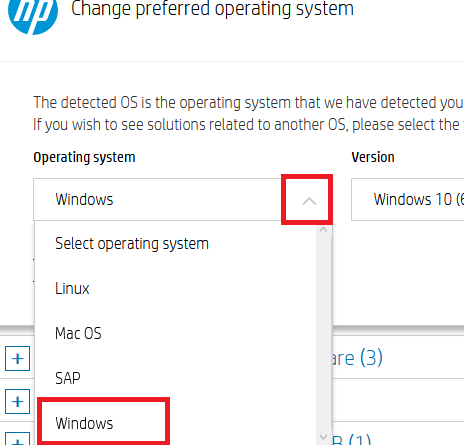The width and height of the screenshot is (464, 445).
Task: Expand the second plus category row
Action: pyautogui.click(x=17, y=401)
